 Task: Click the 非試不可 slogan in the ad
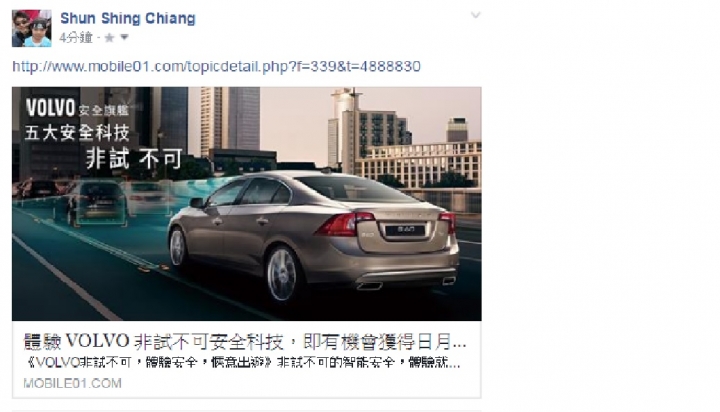pyautogui.click(x=134, y=159)
